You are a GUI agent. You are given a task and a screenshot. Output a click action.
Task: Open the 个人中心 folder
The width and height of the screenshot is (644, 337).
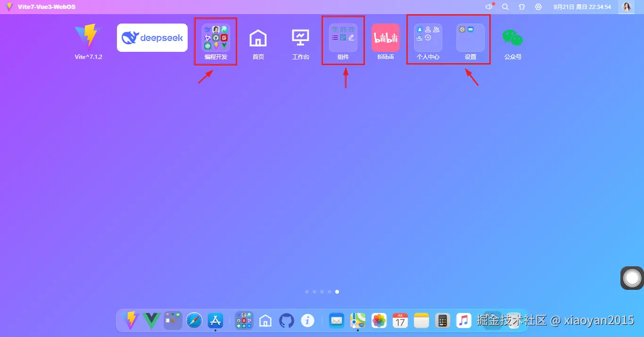click(428, 38)
